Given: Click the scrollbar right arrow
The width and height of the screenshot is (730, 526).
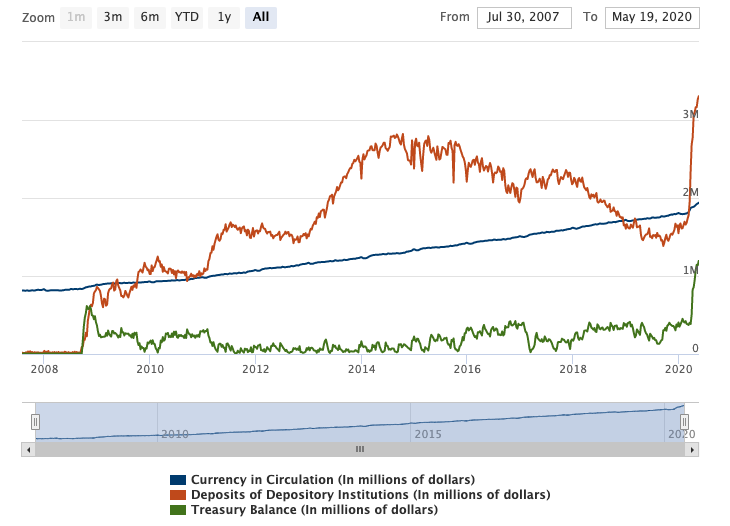Looking at the screenshot, I should pyautogui.click(x=691, y=450).
